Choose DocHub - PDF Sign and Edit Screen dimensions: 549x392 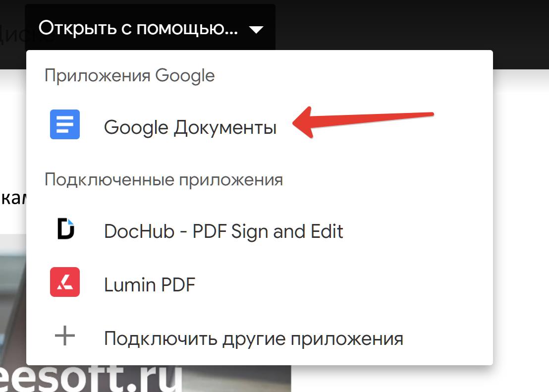(223, 231)
